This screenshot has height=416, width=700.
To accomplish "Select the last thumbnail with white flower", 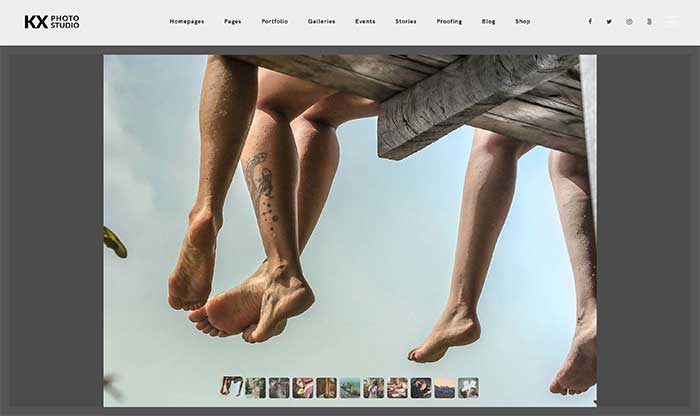I will [x=468, y=387].
